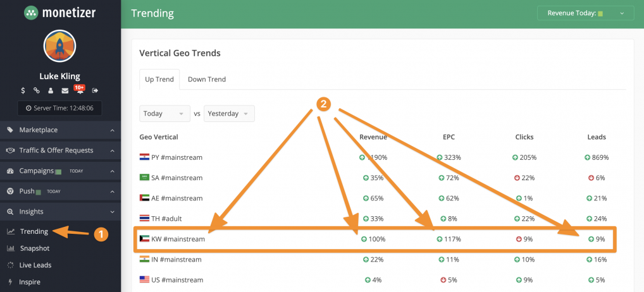Viewport: 644px width, 292px height.
Task: Click the Leads column header
Action: [x=597, y=137]
